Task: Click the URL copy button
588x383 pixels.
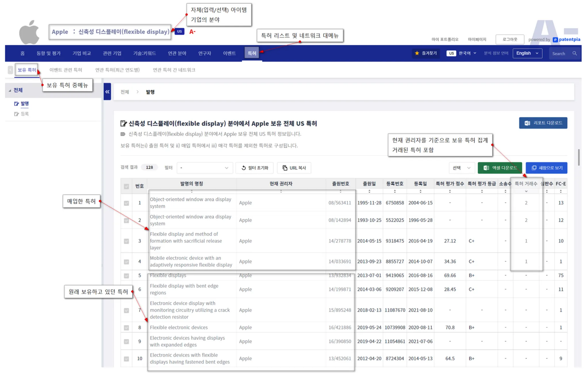Action: pos(294,168)
